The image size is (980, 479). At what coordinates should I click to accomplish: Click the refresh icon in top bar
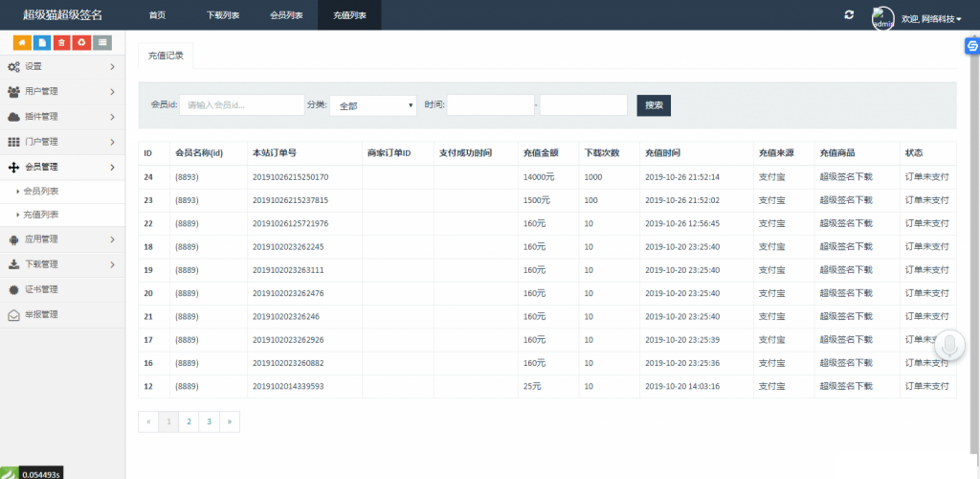[848, 15]
